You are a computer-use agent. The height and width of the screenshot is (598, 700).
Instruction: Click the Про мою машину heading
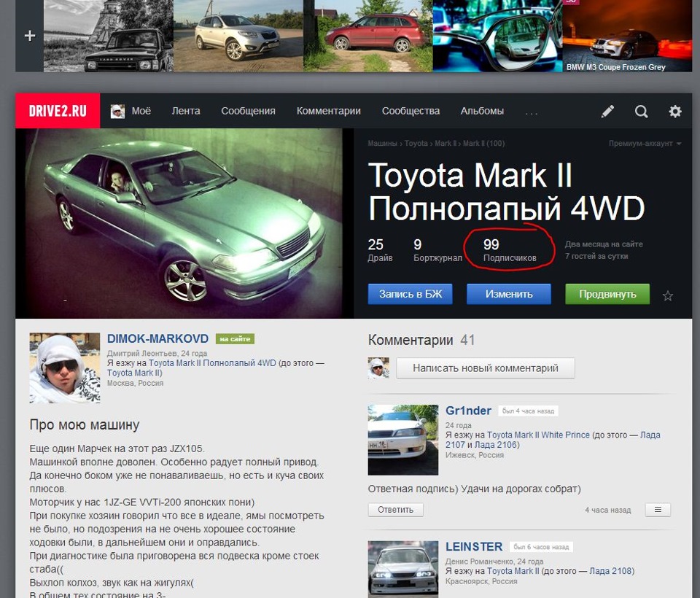(x=85, y=424)
